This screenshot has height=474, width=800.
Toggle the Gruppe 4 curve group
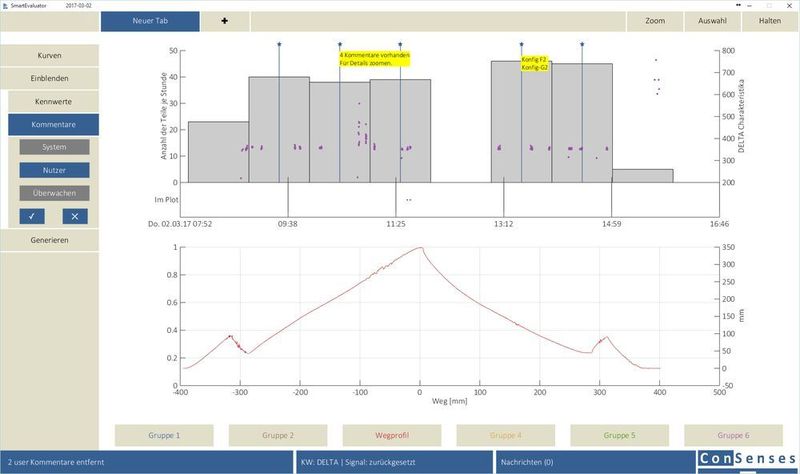(506, 435)
